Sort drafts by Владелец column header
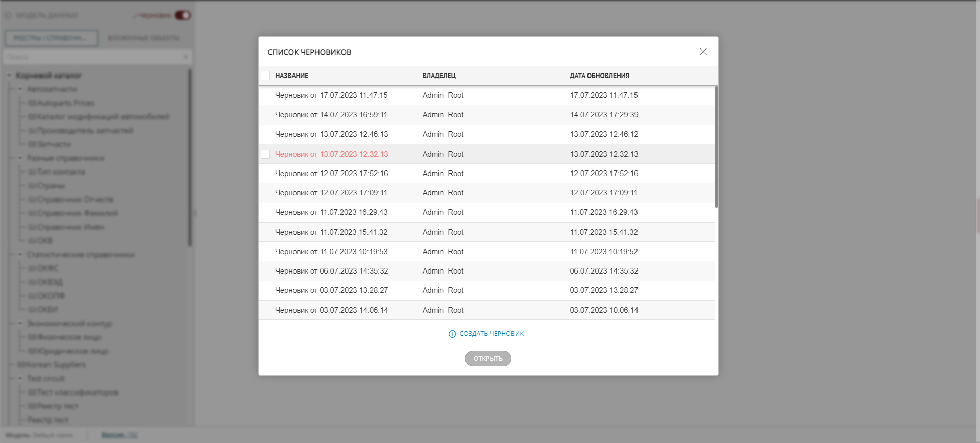This screenshot has height=443, width=980. click(438, 76)
